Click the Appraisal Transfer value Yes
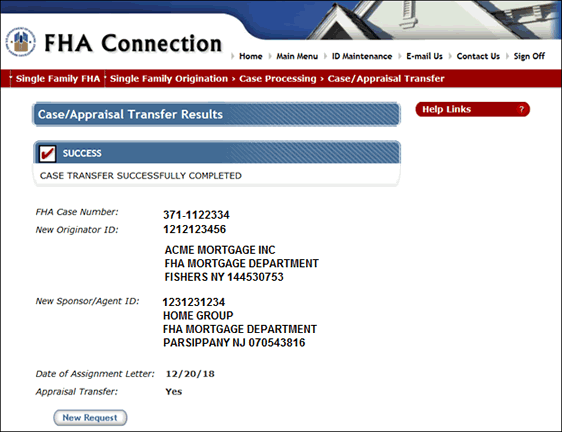Screen dimensions: 562x432 [173, 391]
